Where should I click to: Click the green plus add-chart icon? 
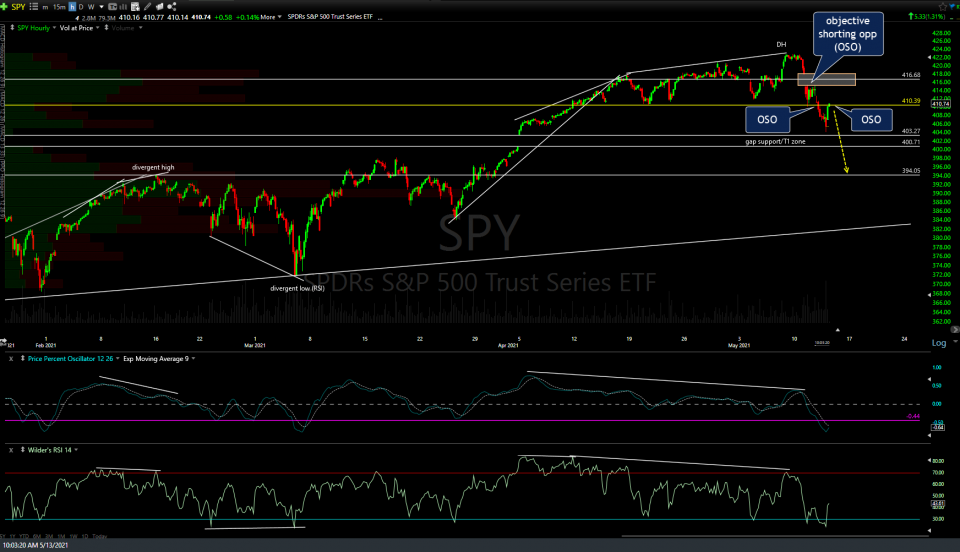pyautogui.click(x=4, y=7)
